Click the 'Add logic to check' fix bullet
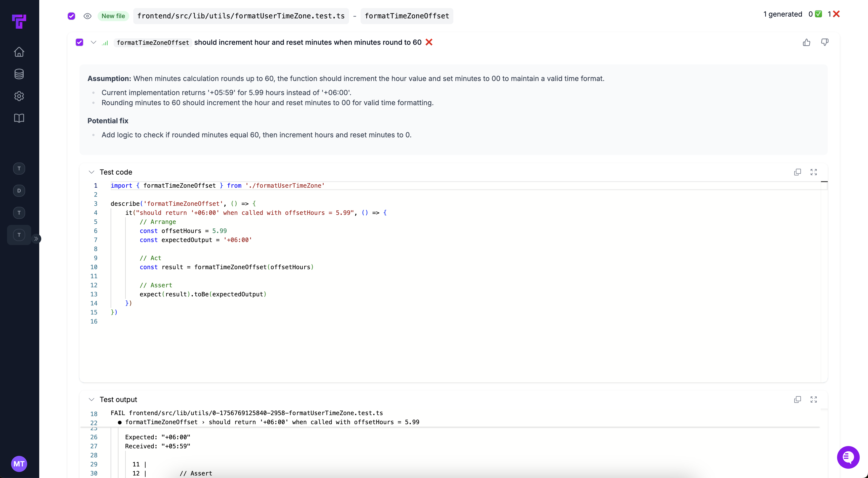Viewport: 868px width, 478px height. tap(256, 135)
